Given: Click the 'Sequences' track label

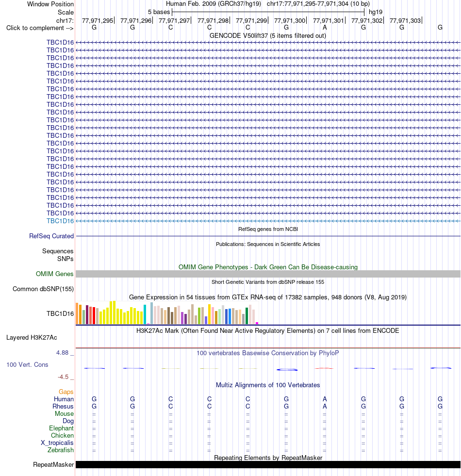Looking at the screenshot, I should tap(58, 251).
